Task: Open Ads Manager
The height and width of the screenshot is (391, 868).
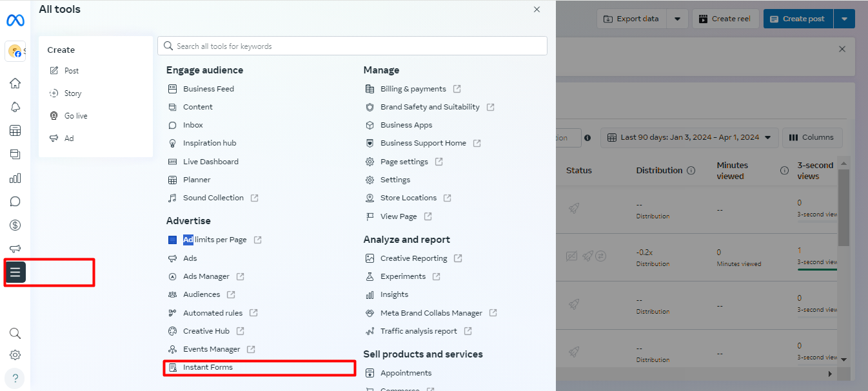Action: click(206, 276)
